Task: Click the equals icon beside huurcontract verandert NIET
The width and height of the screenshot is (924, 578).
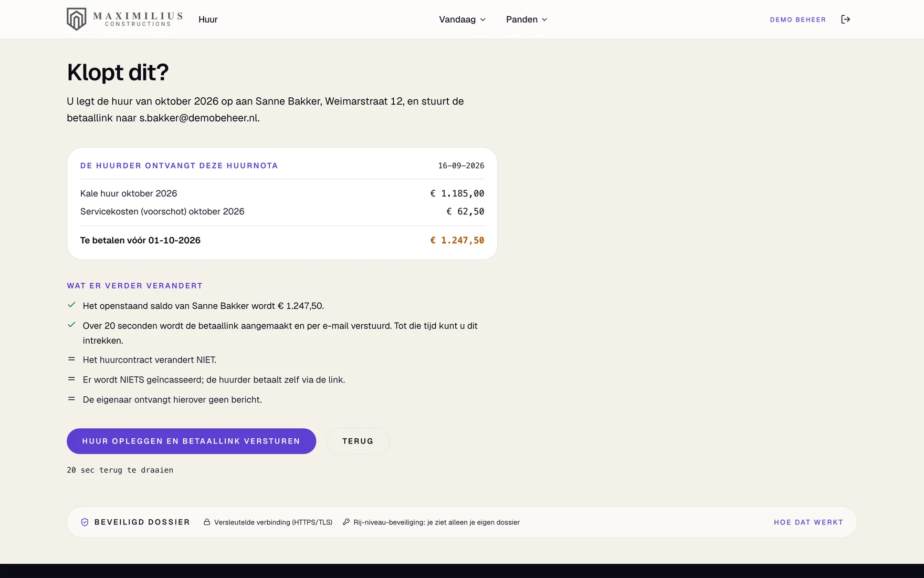Action: click(x=71, y=359)
